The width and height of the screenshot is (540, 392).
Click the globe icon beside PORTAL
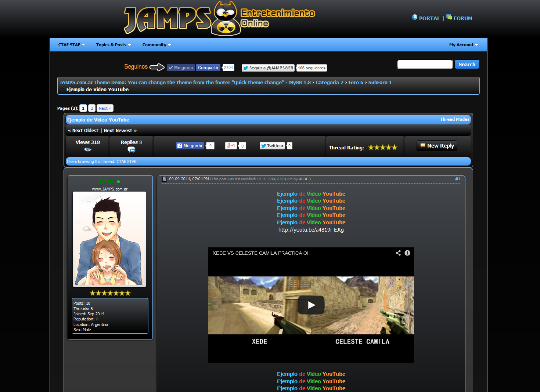tap(415, 17)
